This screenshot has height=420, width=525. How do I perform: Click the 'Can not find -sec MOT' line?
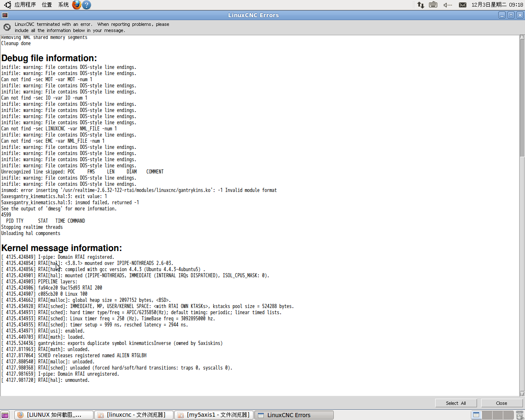[47, 80]
